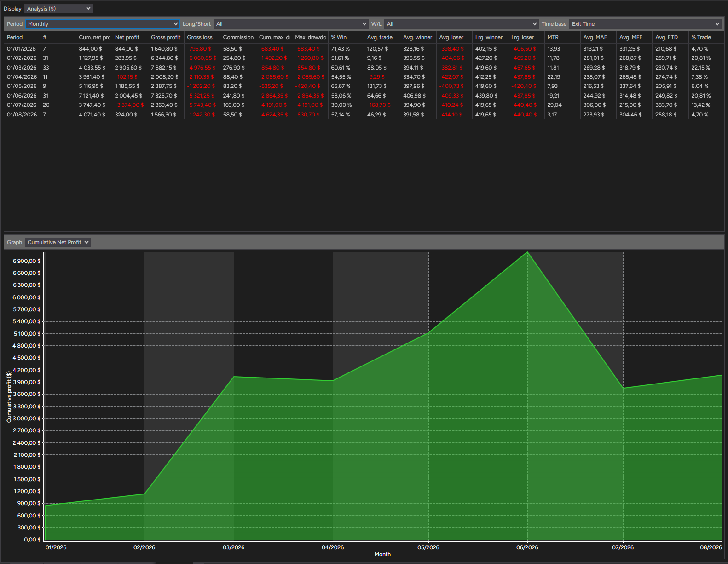Sort by the Avg. MFE column header
The height and width of the screenshot is (564, 728).
(x=634, y=37)
